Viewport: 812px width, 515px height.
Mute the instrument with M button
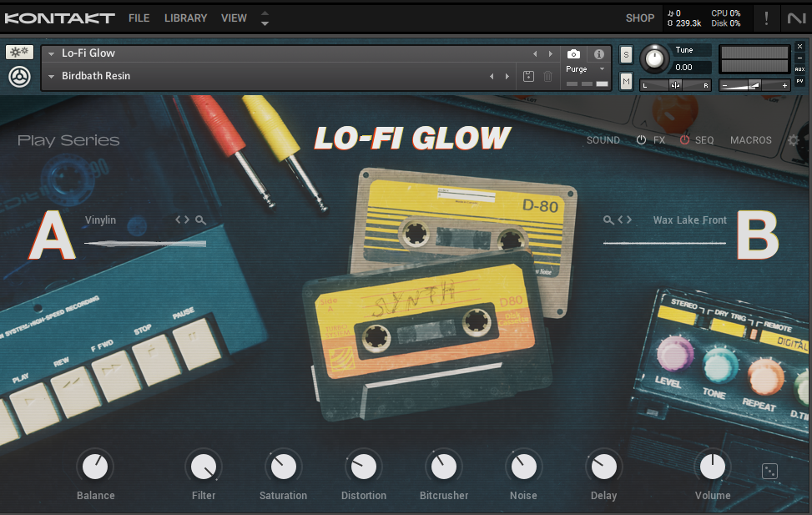[x=626, y=81]
